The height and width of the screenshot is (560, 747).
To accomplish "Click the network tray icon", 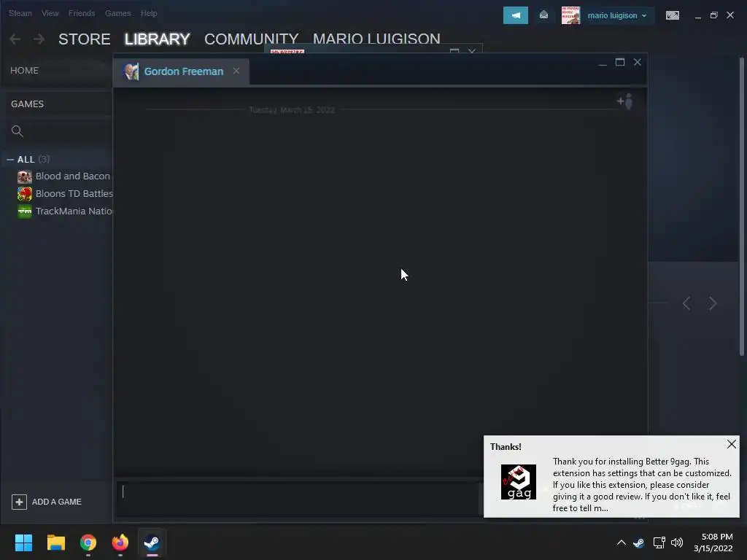I will [659, 542].
